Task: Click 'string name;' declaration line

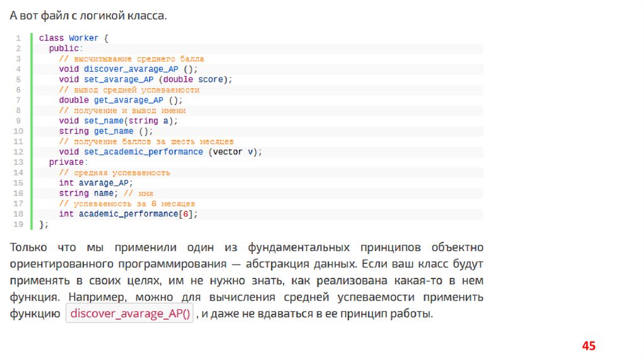Action: click(88, 193)
